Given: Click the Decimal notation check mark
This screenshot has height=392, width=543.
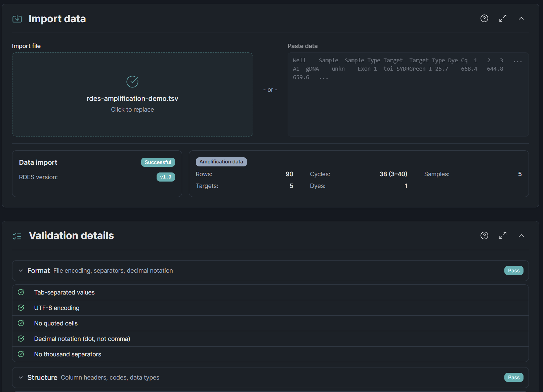Looking at the screenshot, I should pos(21,339).
